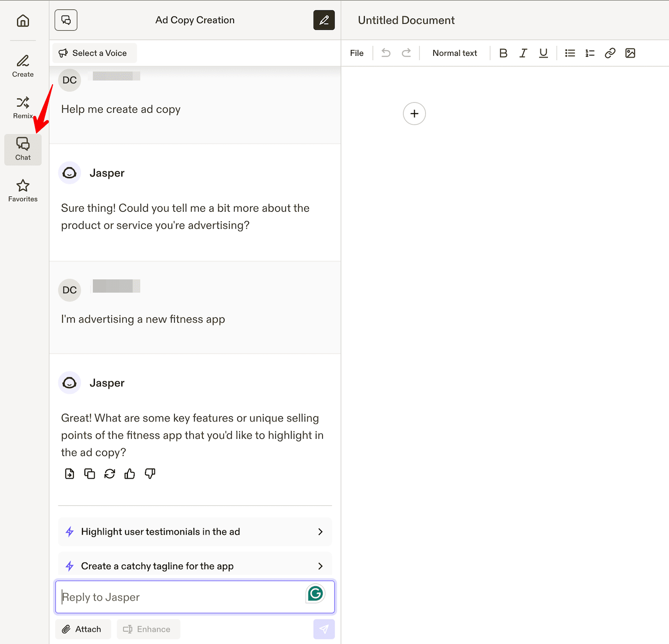The height and width of the screenshot is (644, 669).
Task: Click the first DC user avatar
Action: [x=70, y=80]
